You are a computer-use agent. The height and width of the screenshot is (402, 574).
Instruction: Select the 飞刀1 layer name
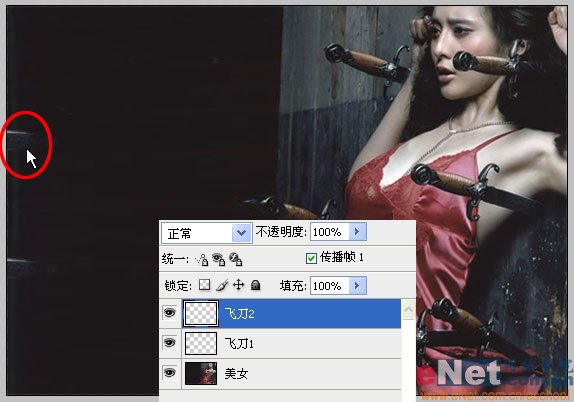coord(239,344)
